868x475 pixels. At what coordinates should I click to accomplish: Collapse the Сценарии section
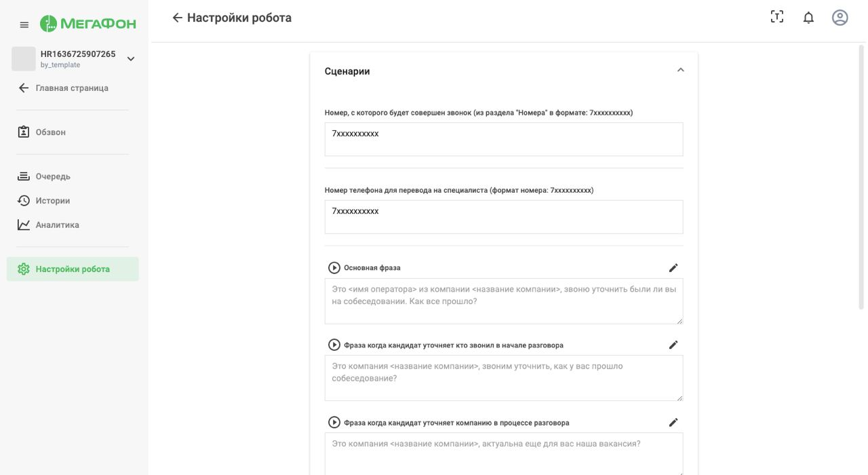pyautogui.click(x=681, y=71)
